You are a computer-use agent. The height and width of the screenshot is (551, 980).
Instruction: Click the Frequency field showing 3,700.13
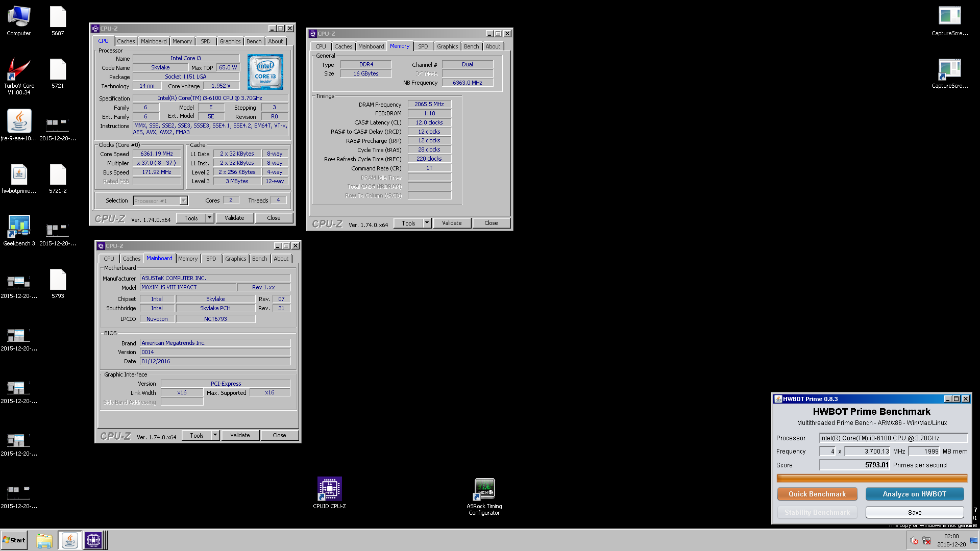(x=868, y=451)
